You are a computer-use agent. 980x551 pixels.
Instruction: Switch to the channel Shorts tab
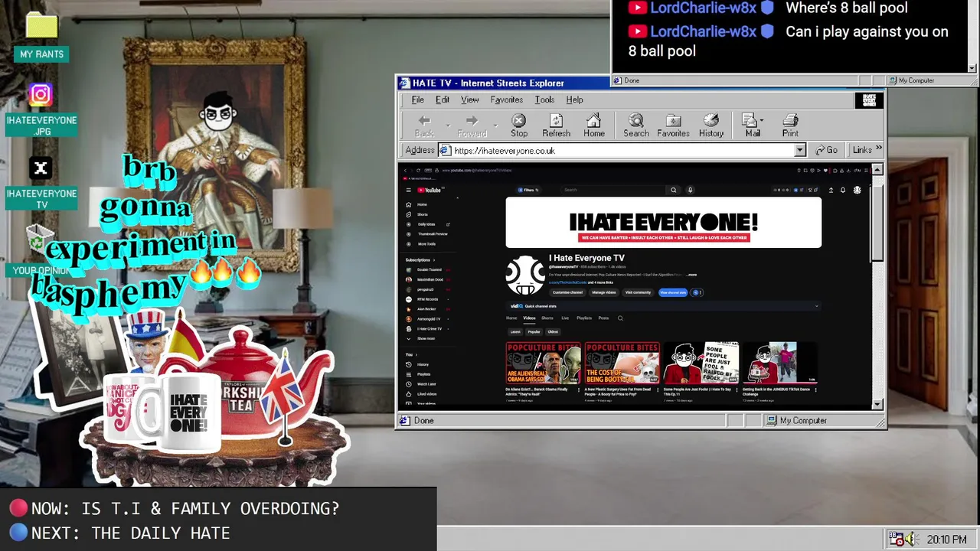point(547,318)
